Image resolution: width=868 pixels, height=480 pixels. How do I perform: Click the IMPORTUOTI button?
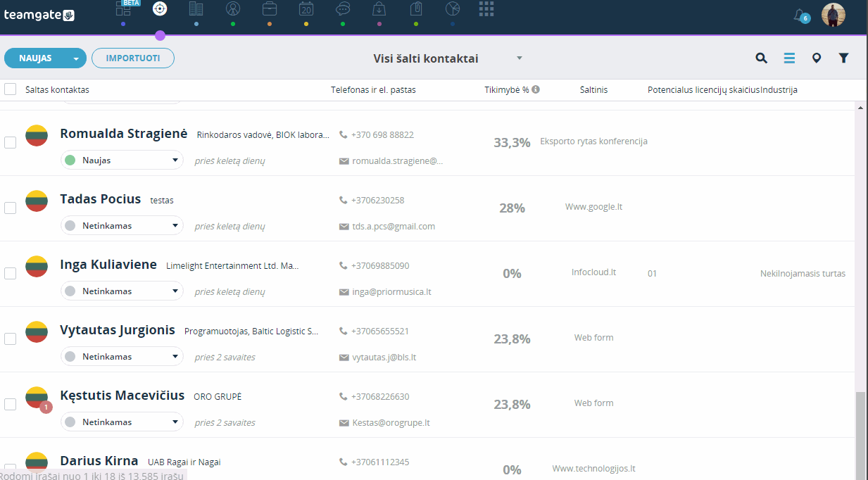point(133,58)
